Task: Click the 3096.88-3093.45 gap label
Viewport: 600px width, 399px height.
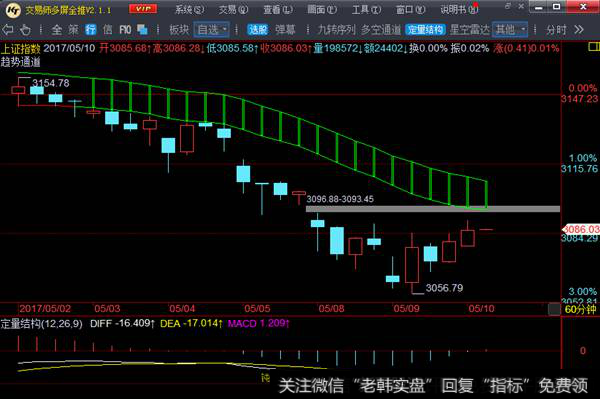Action: pyautogui.click(x=340, y=199)
